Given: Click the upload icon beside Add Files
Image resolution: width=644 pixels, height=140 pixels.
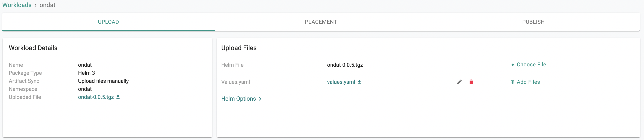Looking at the screenshot, I should [512, 82].
